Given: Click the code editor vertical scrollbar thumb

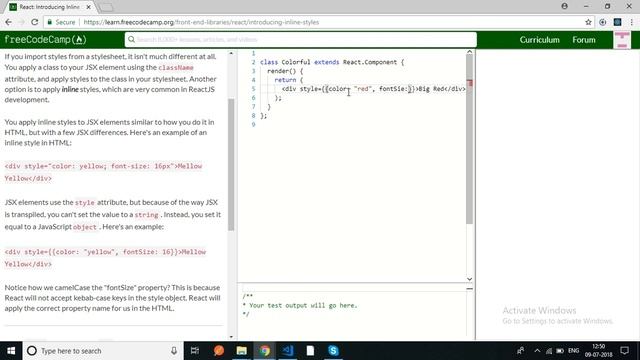Looking at the screenshot, I should [x=469, y=139].
